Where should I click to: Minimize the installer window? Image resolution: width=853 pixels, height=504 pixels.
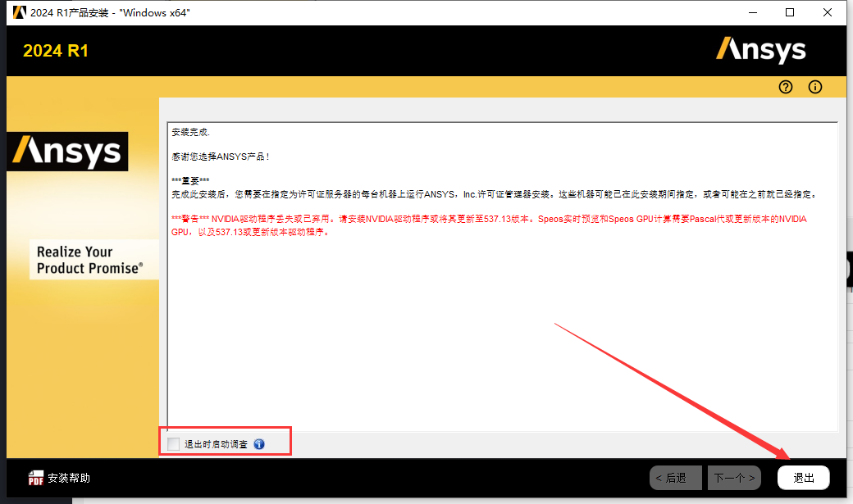[753, 12]
